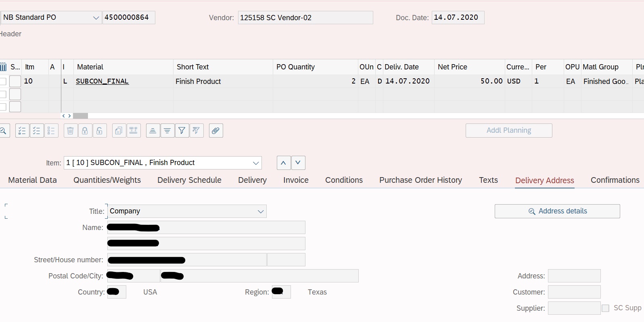The width and height of the screenshot is (644, 322).
Task: Expand the Item selector dropdown
Action: (x=255, y=163)
